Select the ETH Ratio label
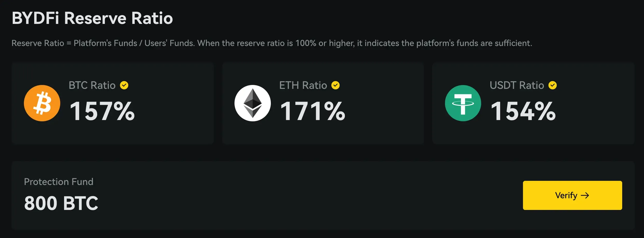This screenshot has width=644, height=238. pos(303,85)
